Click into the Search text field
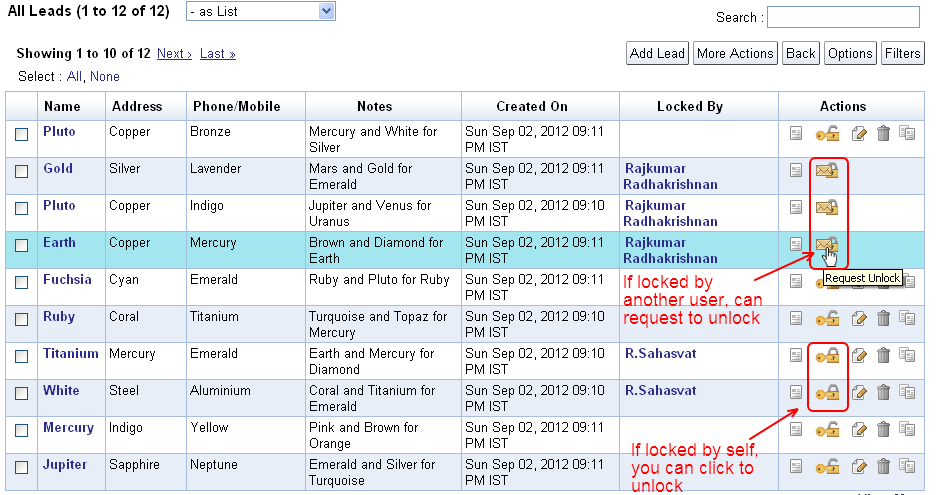Viewport: 937px width, 495px height. (x=843, y=17)
